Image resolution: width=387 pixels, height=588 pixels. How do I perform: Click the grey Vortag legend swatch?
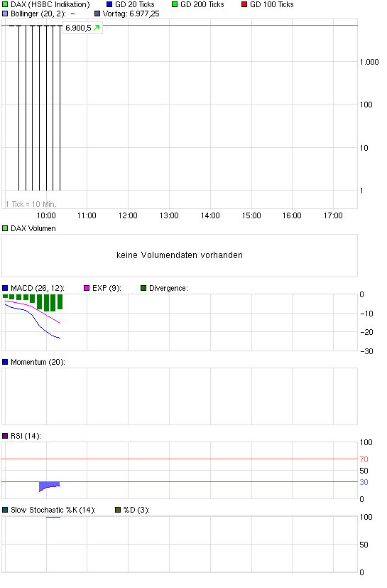tap(97, 14)
